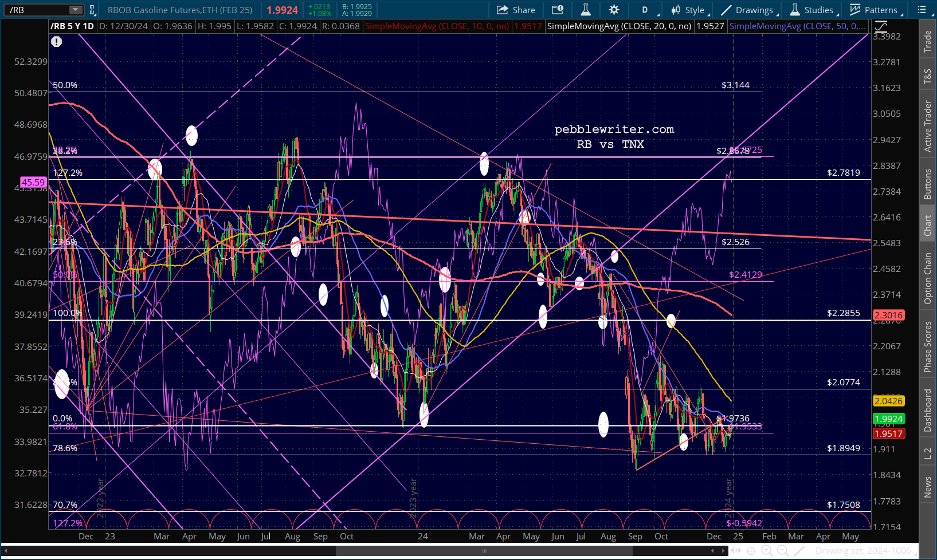
Task: Open the Active Trader side tab
Action: pyautogui.click(x=927, y=126)
